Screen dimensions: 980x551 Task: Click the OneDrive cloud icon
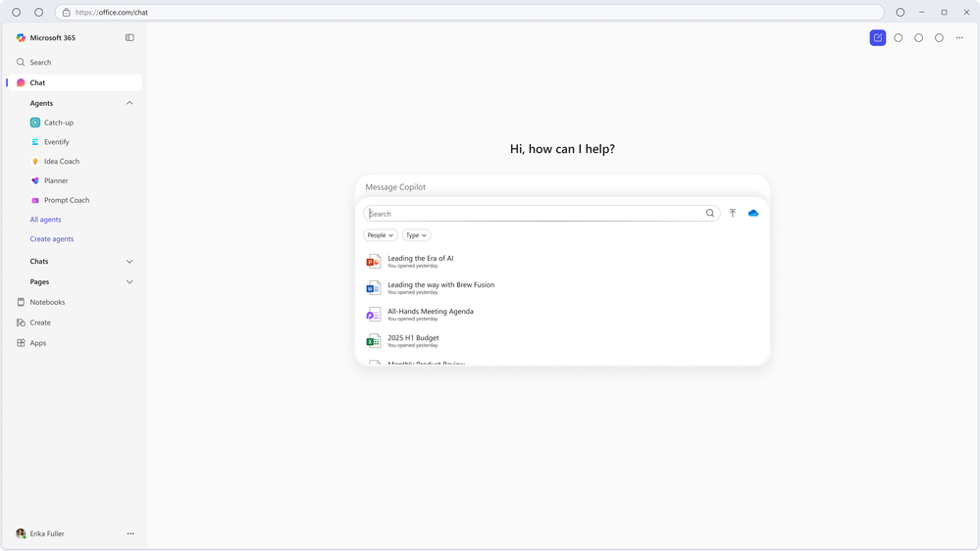coord(753,213)
